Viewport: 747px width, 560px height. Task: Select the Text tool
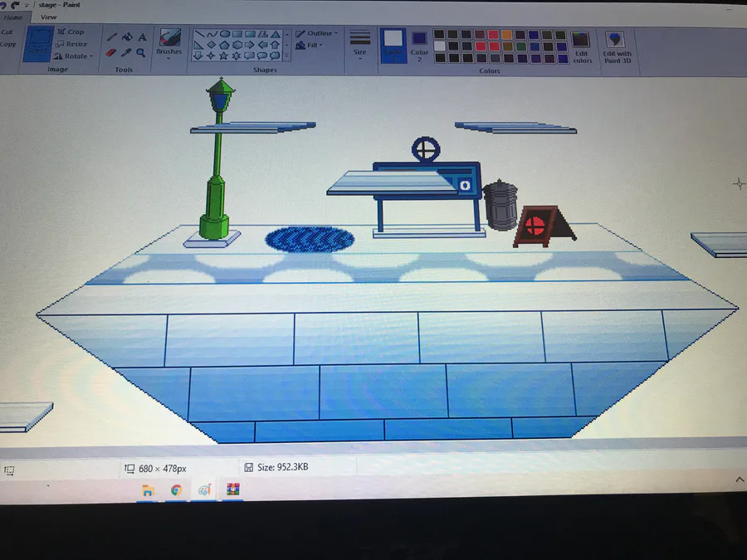pos(142,37)
